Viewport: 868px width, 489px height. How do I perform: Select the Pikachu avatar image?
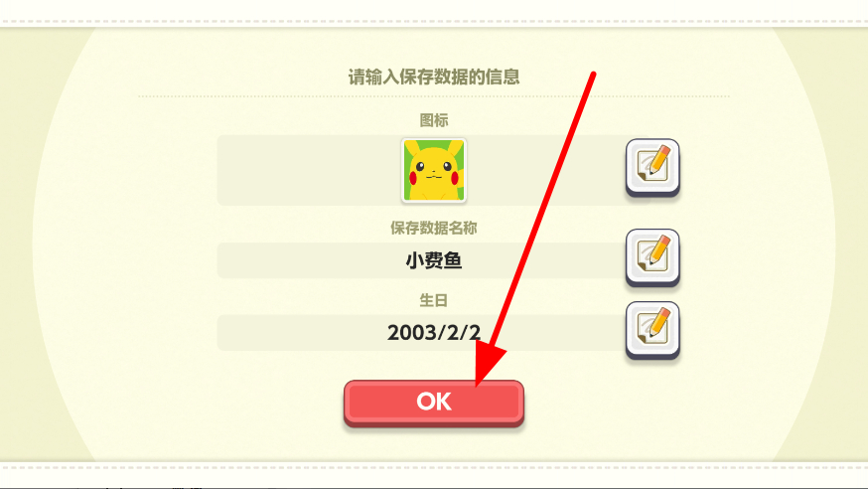tap(434, 171)
